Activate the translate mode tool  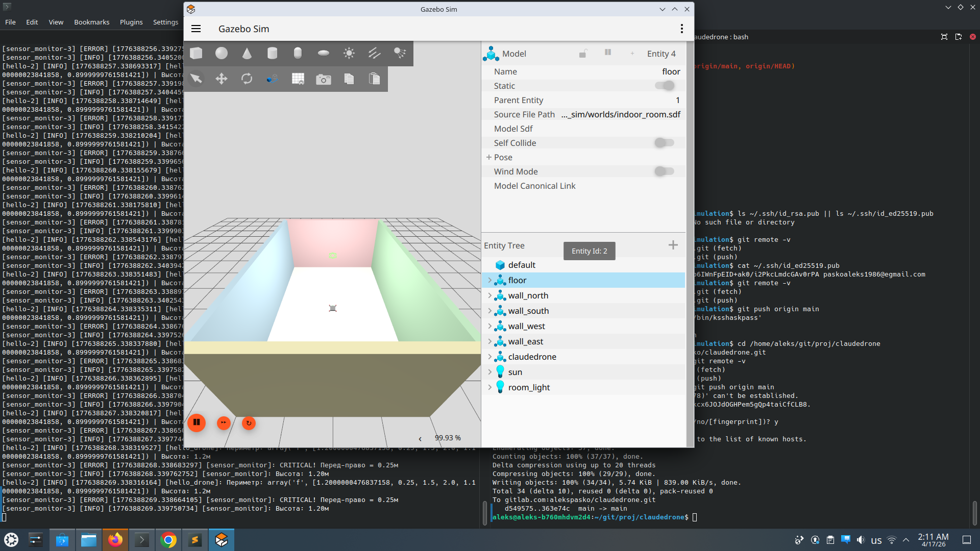pos(222,79)
